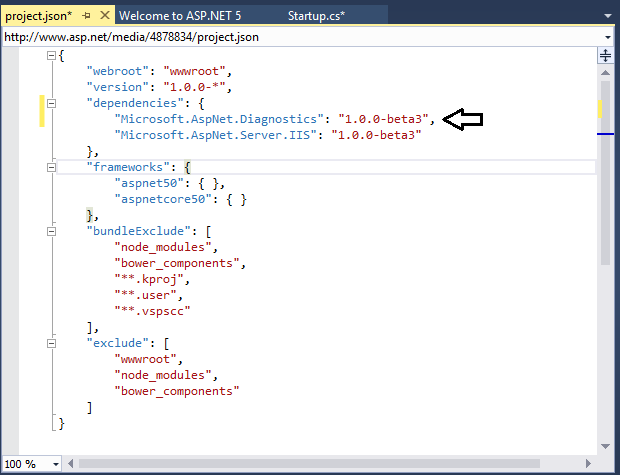Collapse the bundleExclude array
Viewport: 620px width, 475px height.
[51, 231]
